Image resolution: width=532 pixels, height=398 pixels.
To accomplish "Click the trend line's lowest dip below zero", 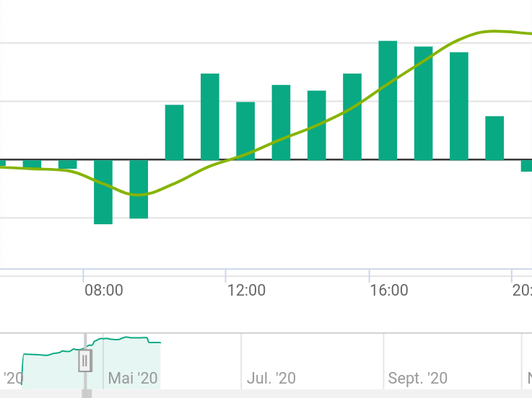I will 138,195.
